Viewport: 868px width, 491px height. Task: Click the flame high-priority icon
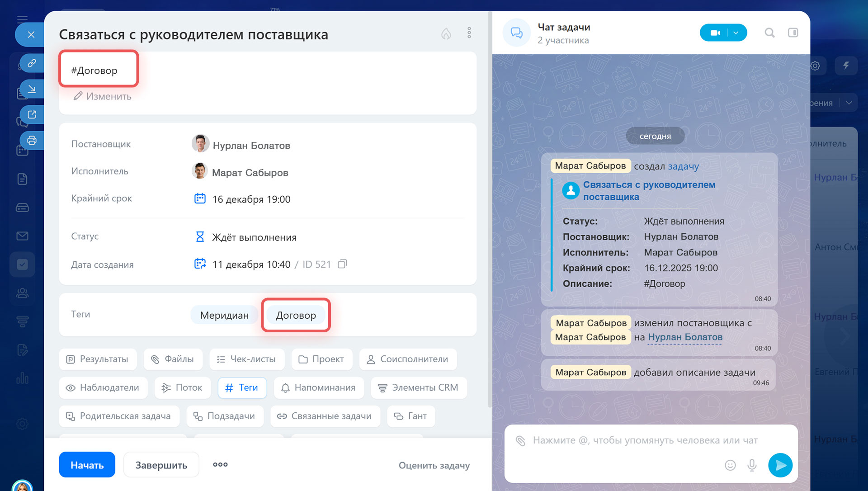[x=446, y=33]
